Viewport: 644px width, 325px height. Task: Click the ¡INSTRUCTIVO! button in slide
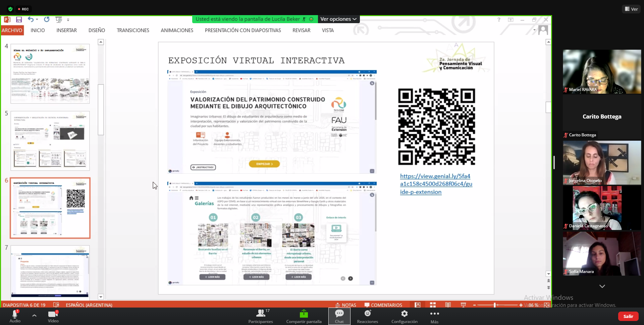click(x=203, y=167)
